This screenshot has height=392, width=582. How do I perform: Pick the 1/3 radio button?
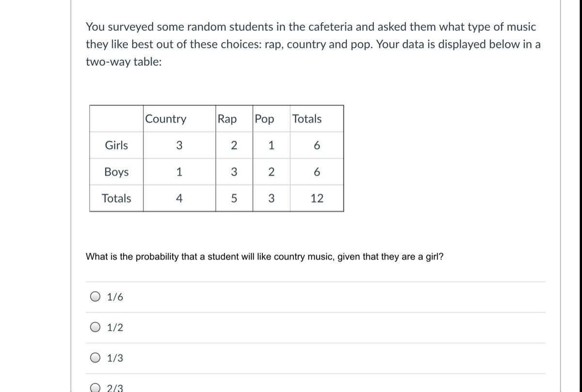pyautogui.click(x=96, y=358)
